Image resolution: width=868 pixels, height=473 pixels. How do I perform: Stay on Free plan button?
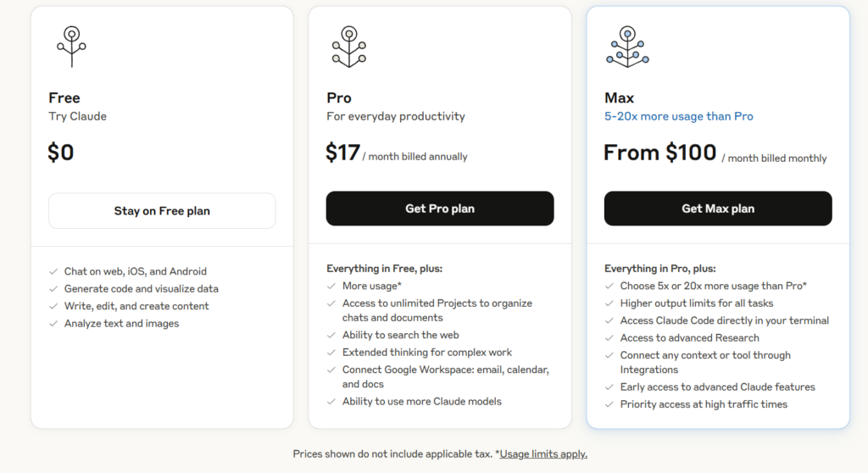(162, 211)
